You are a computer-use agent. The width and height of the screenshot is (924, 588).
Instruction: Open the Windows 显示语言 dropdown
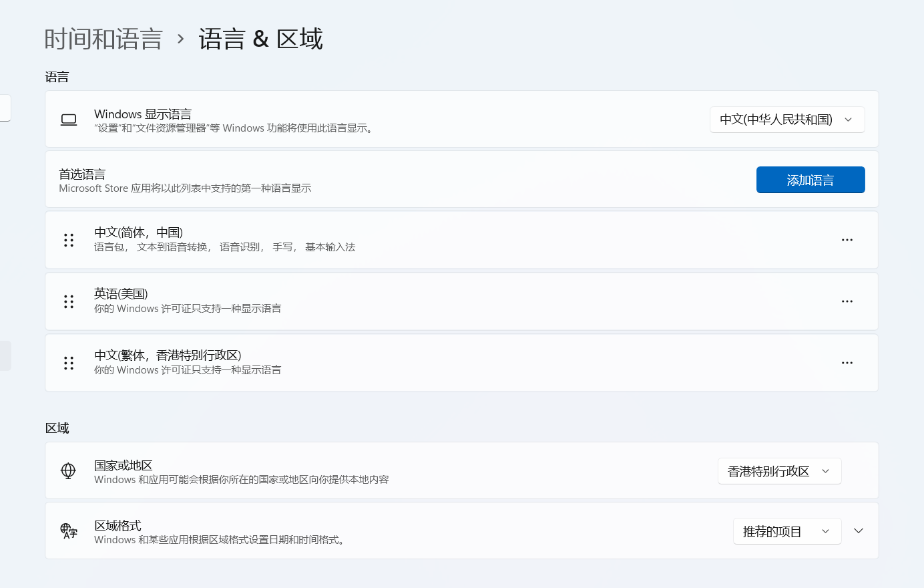(x=787, y=119)
